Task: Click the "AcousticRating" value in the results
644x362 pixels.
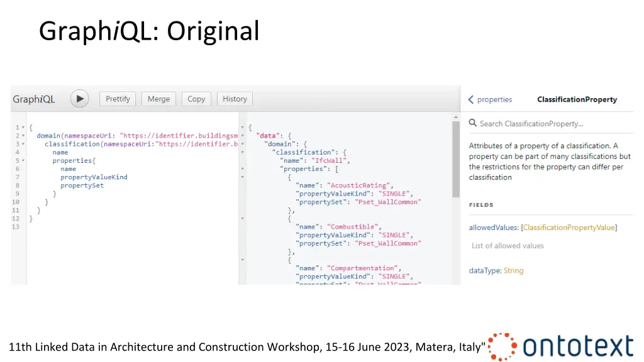Action: (358, 185)
